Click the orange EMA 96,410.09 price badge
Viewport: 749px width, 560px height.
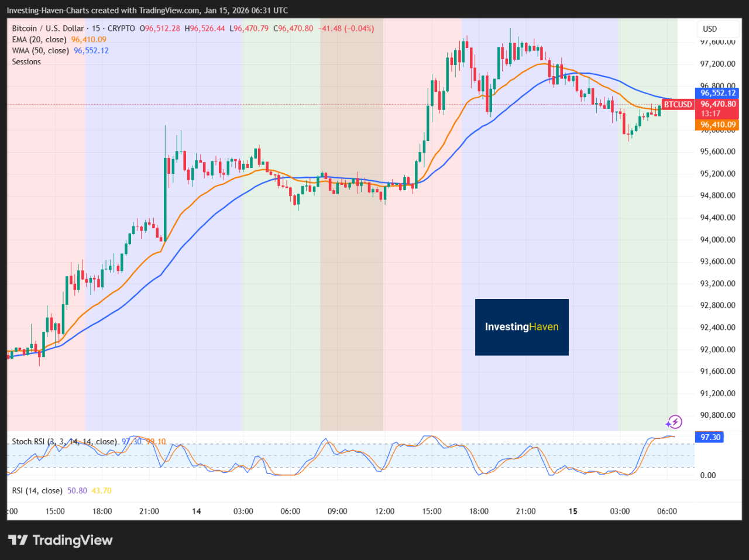(716, 125)
